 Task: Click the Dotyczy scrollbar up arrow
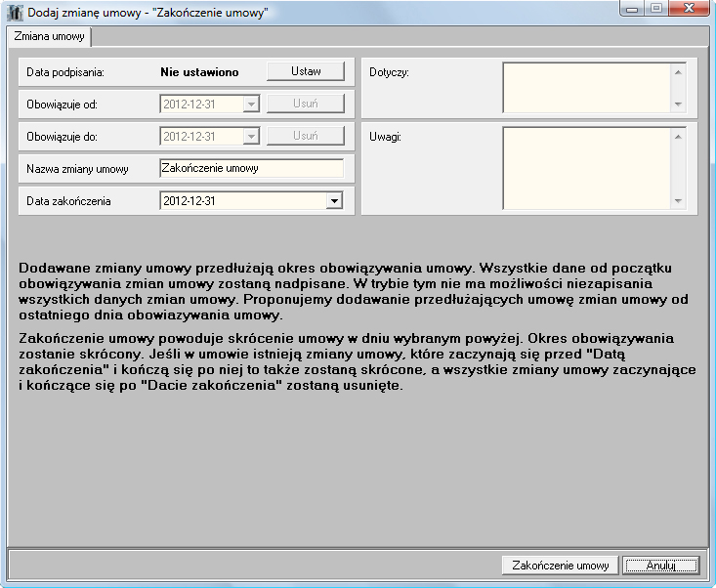coord(678,72)
